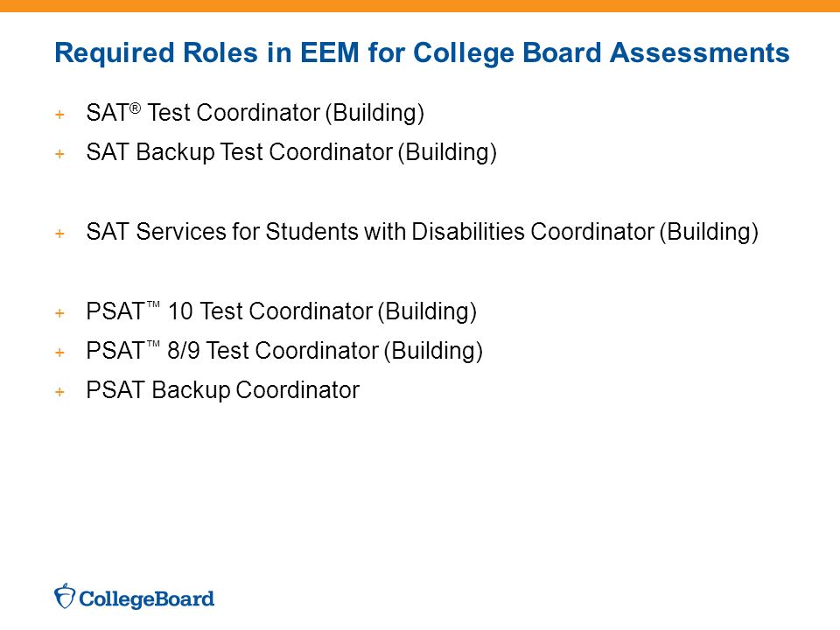Select the PSAT 10 Test Coordinator (Building) line
The width and height of the screenshot is (840, 630).
pyautogui.click(x=281, y=311)
